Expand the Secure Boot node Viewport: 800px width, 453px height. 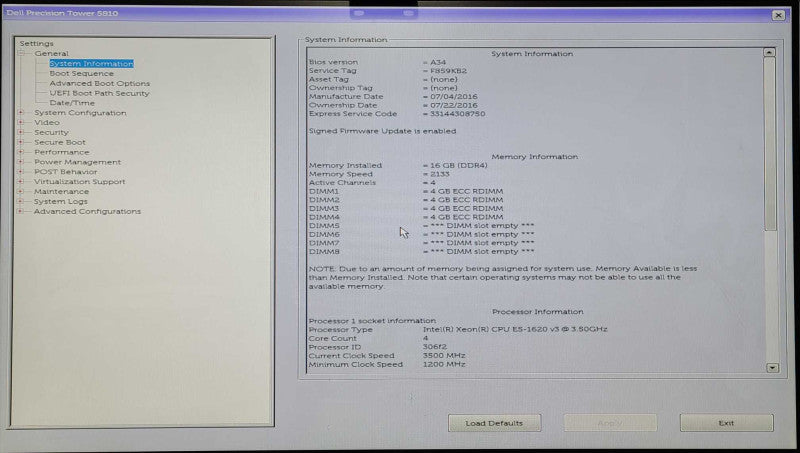click(x=21, y=142)
